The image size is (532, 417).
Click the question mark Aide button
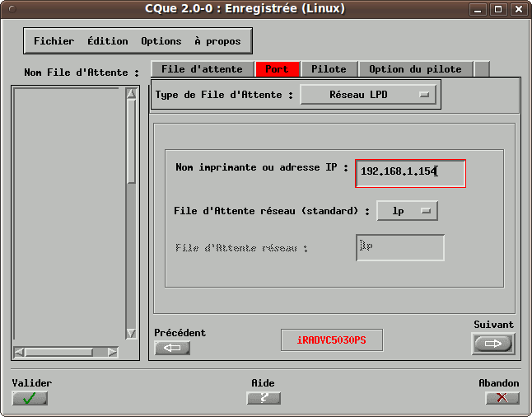point(264,398)
